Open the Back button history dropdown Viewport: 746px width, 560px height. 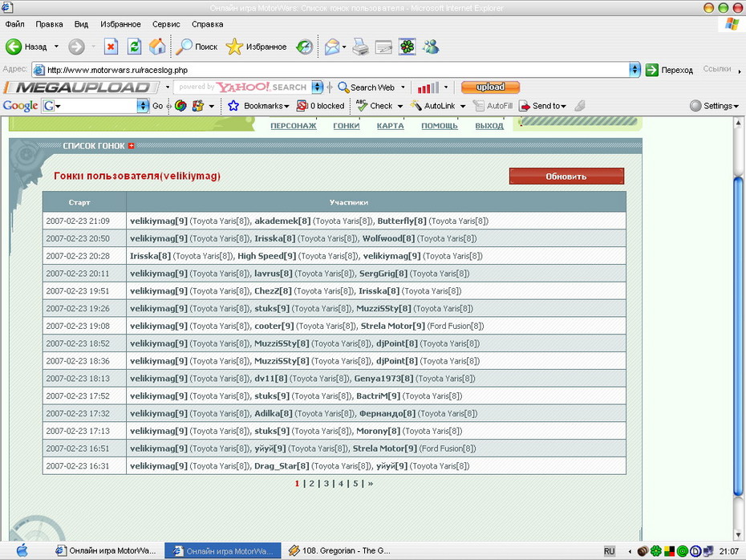(x=56, y=47)
